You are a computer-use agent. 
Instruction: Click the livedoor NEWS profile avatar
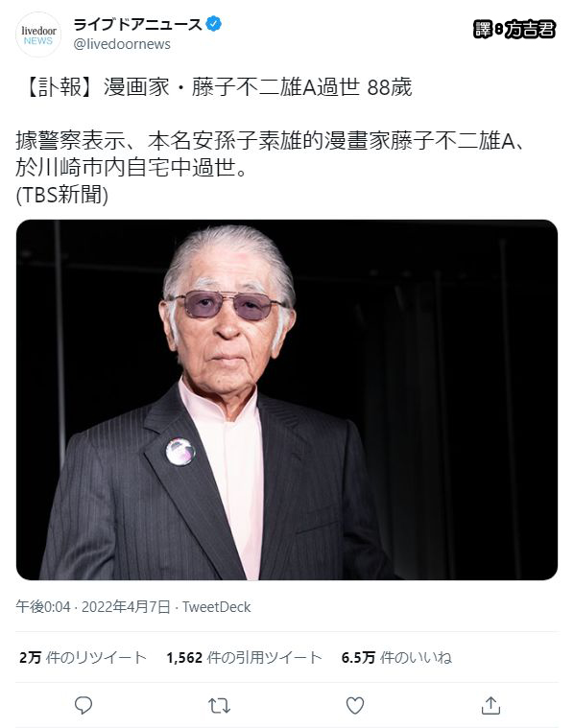38,35
